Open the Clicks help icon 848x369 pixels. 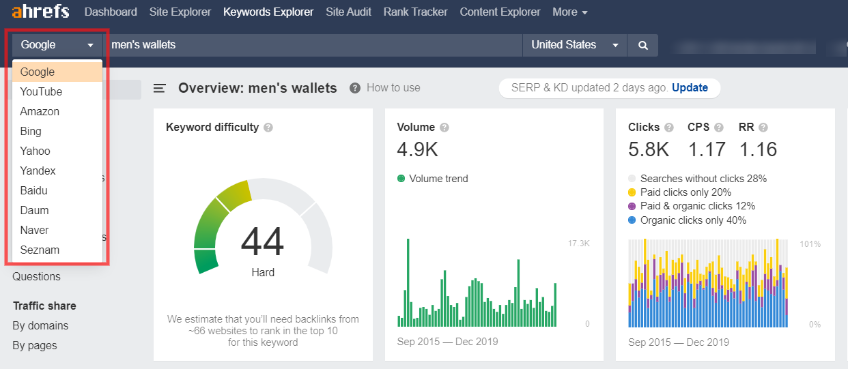pyautogui.click(x=669, y=128)
